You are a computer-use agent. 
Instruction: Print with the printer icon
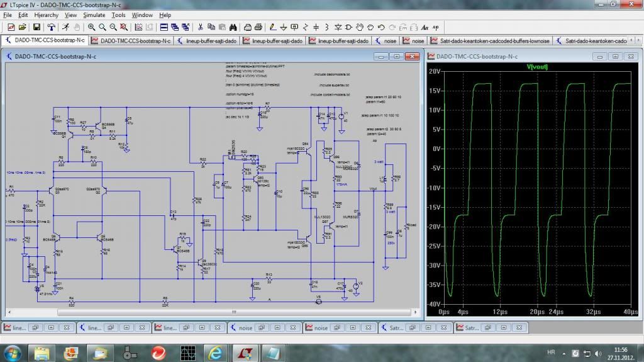(x=258, y=27)
